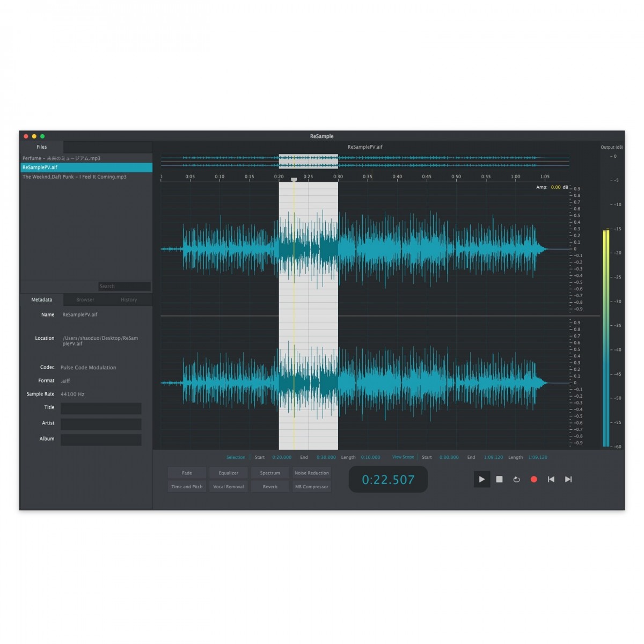Click the View Scope Start value 0:00.000
This screenshot has height=644, width=644.
click(x=449, y=457)
